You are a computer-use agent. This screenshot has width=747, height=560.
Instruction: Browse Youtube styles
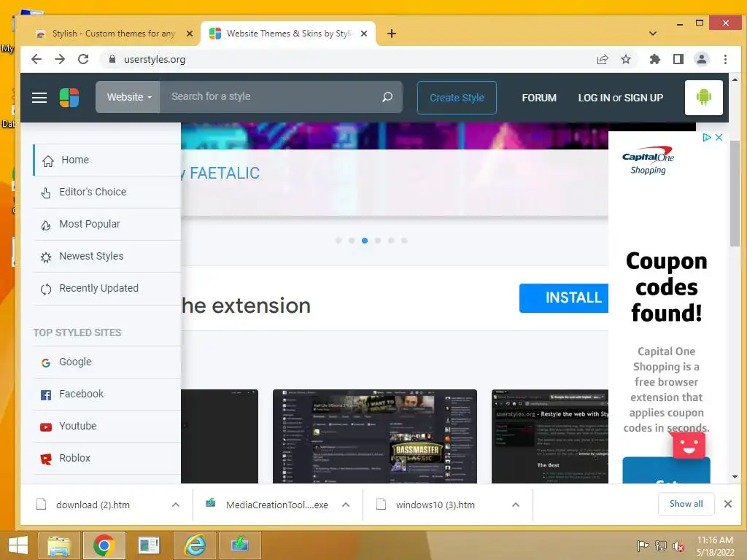(107, 426)
